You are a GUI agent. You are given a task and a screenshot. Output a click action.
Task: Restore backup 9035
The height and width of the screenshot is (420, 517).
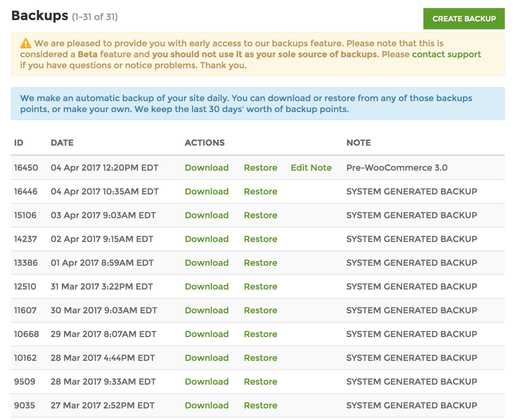[261, 405]
